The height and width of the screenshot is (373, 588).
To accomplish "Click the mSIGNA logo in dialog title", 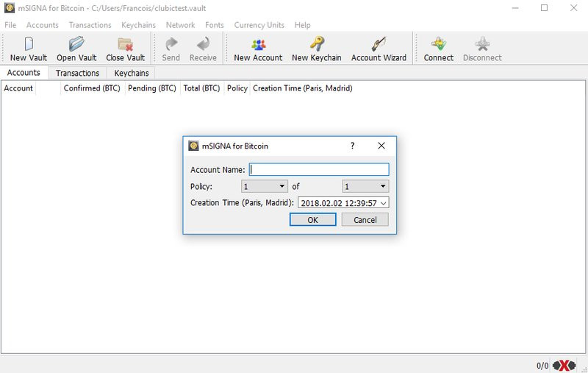I will click(x=193, y=146).
